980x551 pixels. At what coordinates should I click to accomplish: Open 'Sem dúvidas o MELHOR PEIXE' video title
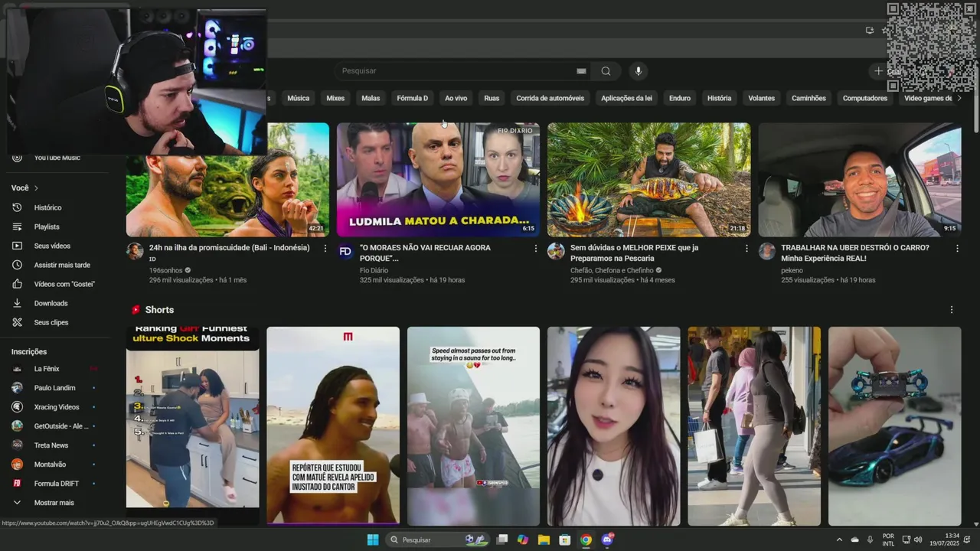click(x=635, y=253)
